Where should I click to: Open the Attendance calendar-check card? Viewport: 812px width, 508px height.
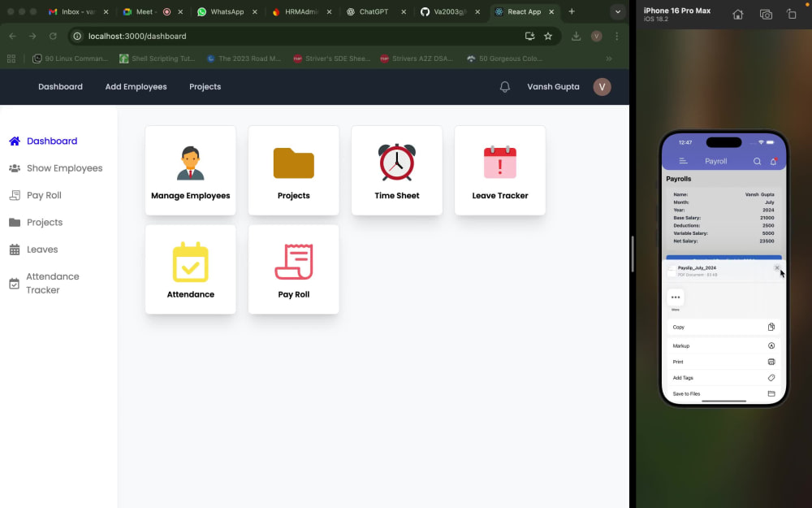[190, 269]
